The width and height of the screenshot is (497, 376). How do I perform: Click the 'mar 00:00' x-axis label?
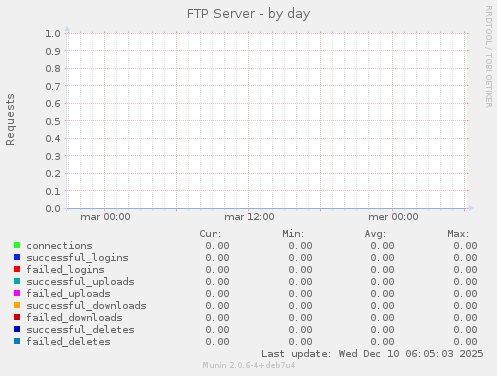(105, 217)
